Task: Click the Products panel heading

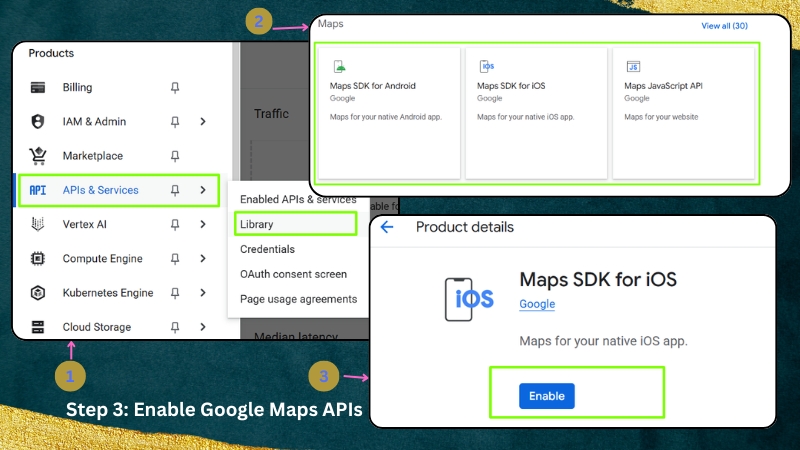Action: tap(51, 53)
